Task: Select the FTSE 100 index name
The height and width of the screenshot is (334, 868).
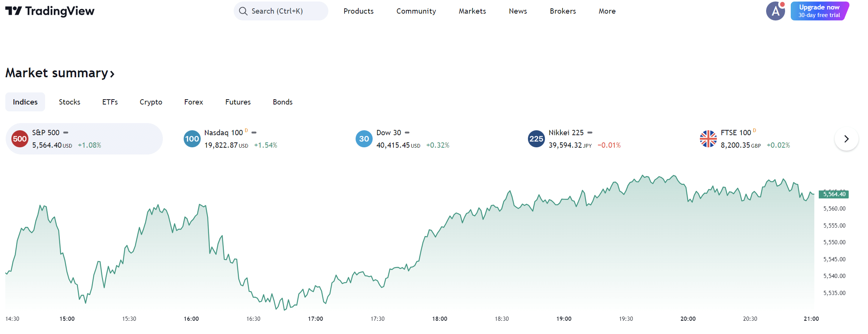Action: [x=736, y=133]
